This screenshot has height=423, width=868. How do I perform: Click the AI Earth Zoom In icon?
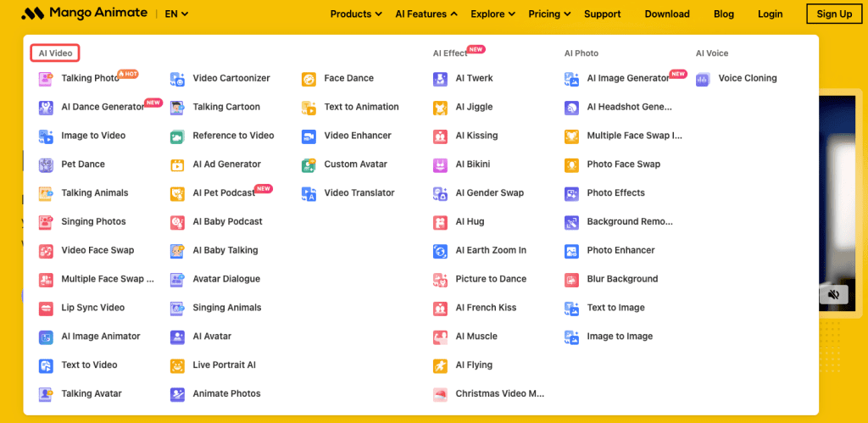tap(440, 251)
